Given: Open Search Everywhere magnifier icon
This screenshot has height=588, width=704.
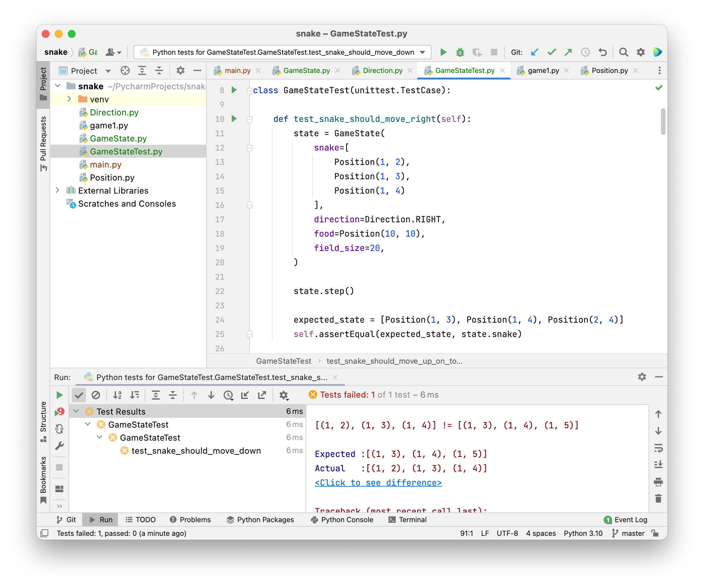Looking at the screenshot, I should (x=623, y=52).
